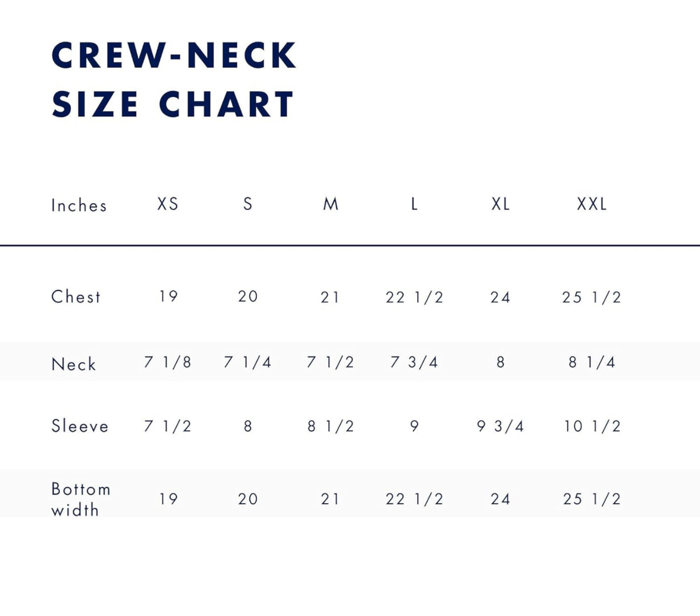This screenshot has width=700, height=616.
Task: Click the Sleeve value 9 3/4
Action: tap(500, 426)
